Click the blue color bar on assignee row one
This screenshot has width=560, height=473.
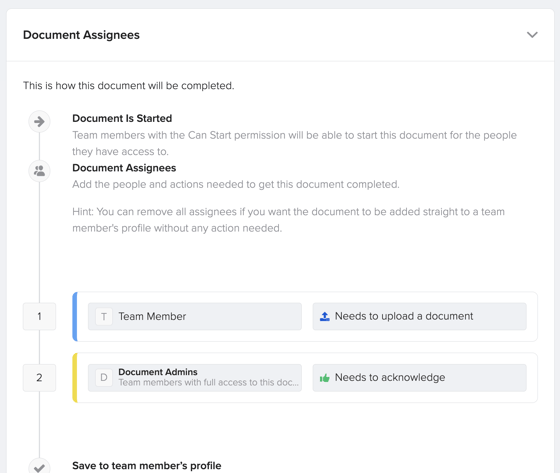coord(75,317)
